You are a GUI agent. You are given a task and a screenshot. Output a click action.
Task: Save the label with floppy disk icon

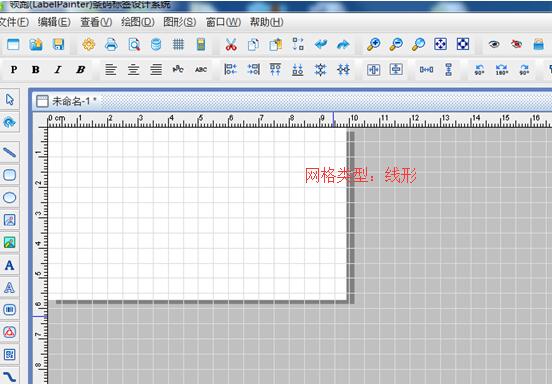58,45
